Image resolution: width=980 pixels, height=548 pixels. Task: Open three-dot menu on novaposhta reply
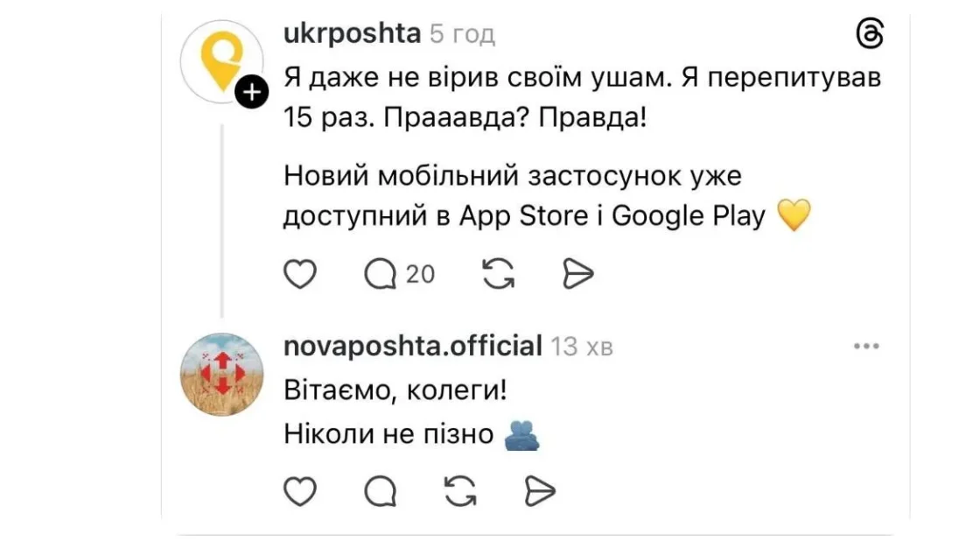coord(865,347)
